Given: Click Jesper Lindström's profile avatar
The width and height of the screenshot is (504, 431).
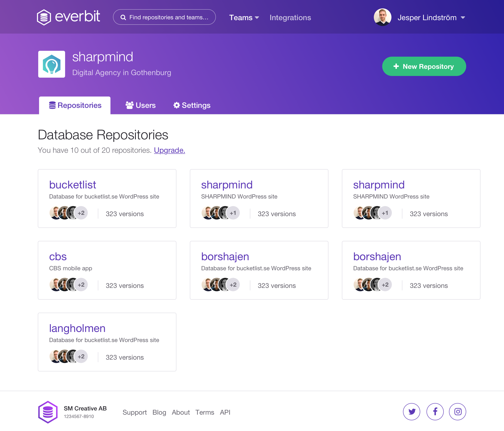Looking at the screenshot, I should tap(382, 17).
